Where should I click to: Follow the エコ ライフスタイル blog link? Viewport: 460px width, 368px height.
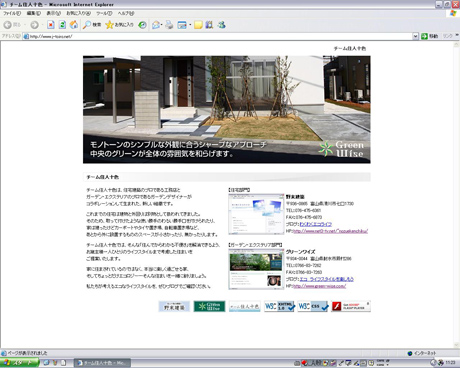326,279
